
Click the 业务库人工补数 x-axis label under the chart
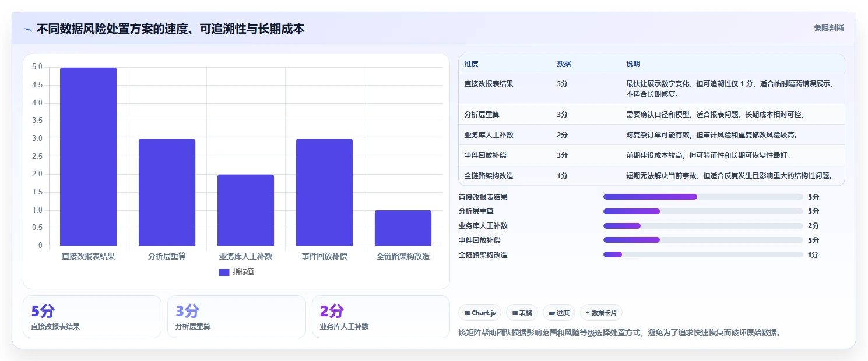click(x=245, y=256)
